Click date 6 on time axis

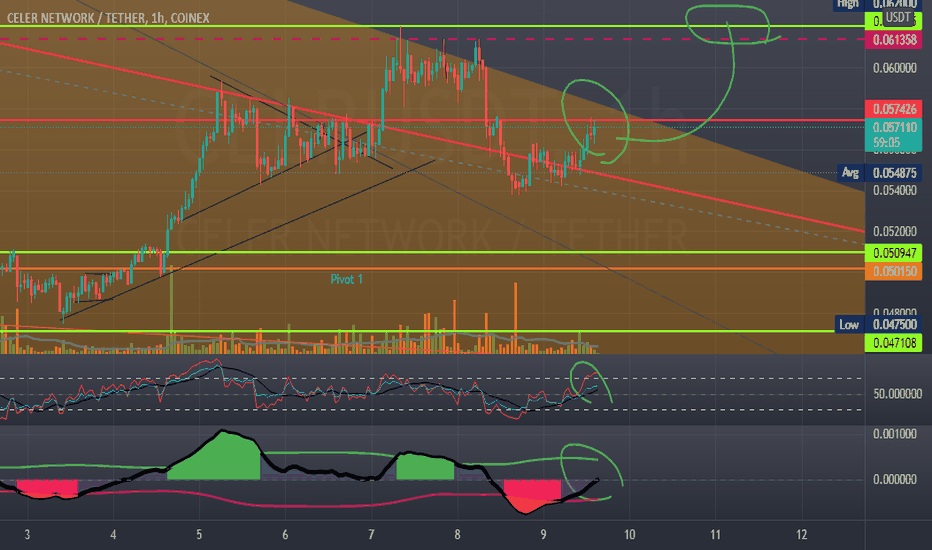(285, 535)
